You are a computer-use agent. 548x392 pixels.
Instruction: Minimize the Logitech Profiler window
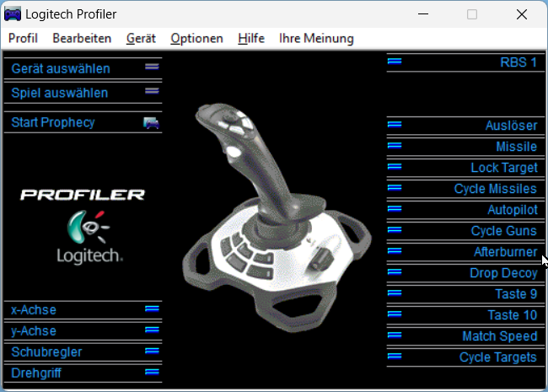click(x=423, y=14)
